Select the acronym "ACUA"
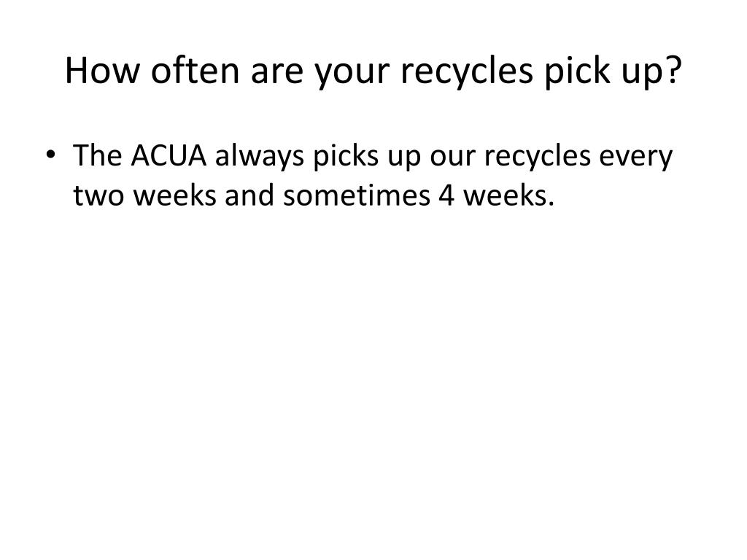 tap(169, 155)
